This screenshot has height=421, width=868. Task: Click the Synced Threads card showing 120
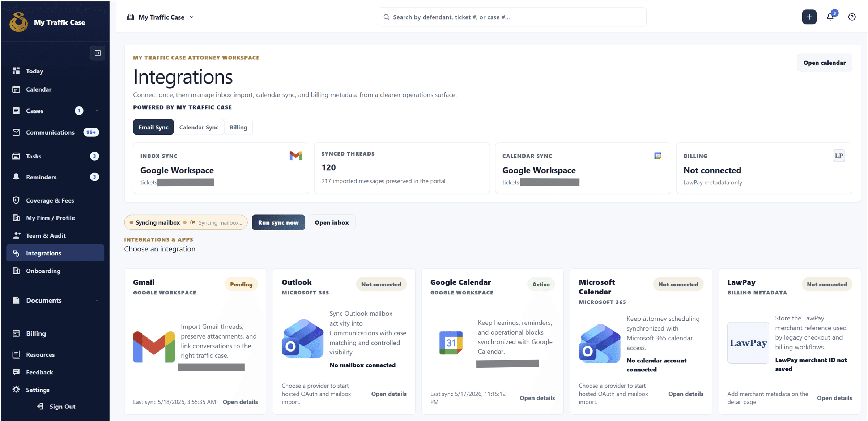click(x=402, y=168)
